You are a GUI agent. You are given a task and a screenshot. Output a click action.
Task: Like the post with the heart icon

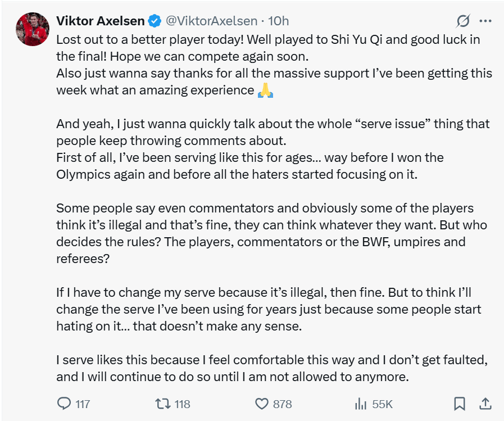tap(262, 404)
